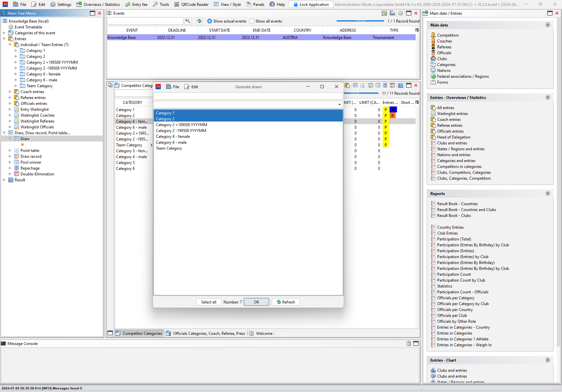Open the Edit menu in the Generate draws dialog
This screenshot has width=562, height=392.
[191, 87]
